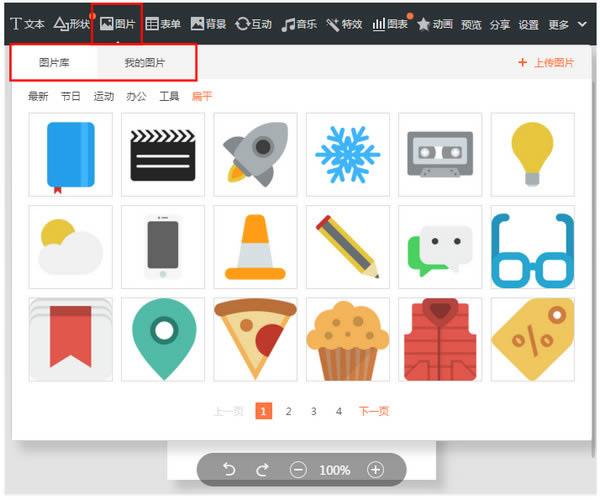Select the 形状 shape tool
This screenshot has height=500, width=600.
(71, 23)
